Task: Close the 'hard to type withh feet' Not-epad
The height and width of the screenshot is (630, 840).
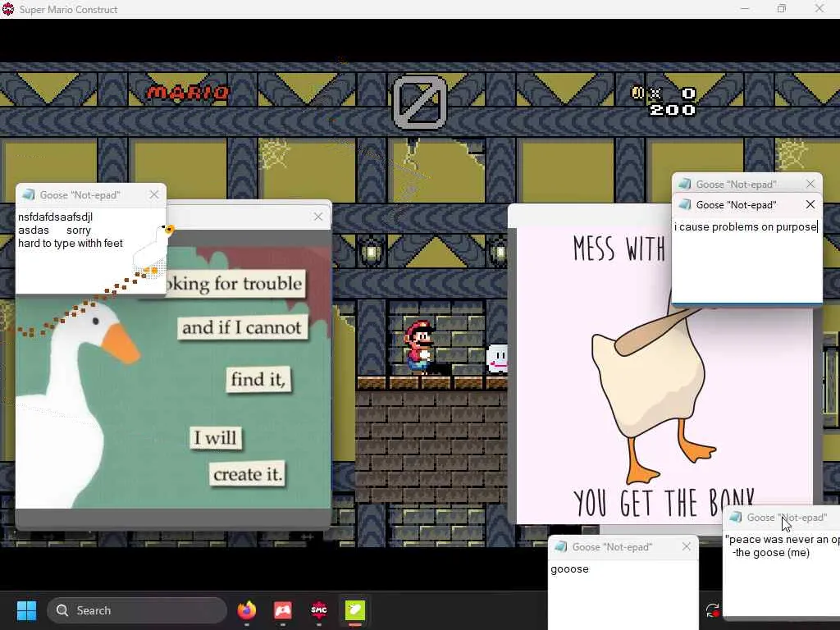Action: (x=154, y=195)
